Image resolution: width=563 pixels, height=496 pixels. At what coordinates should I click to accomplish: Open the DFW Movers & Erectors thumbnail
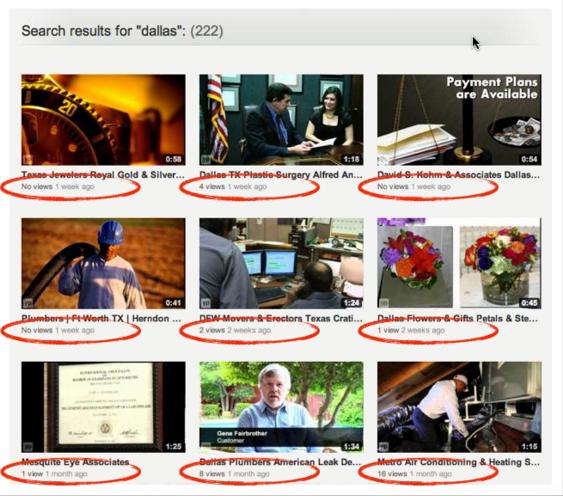click(281, 263)
